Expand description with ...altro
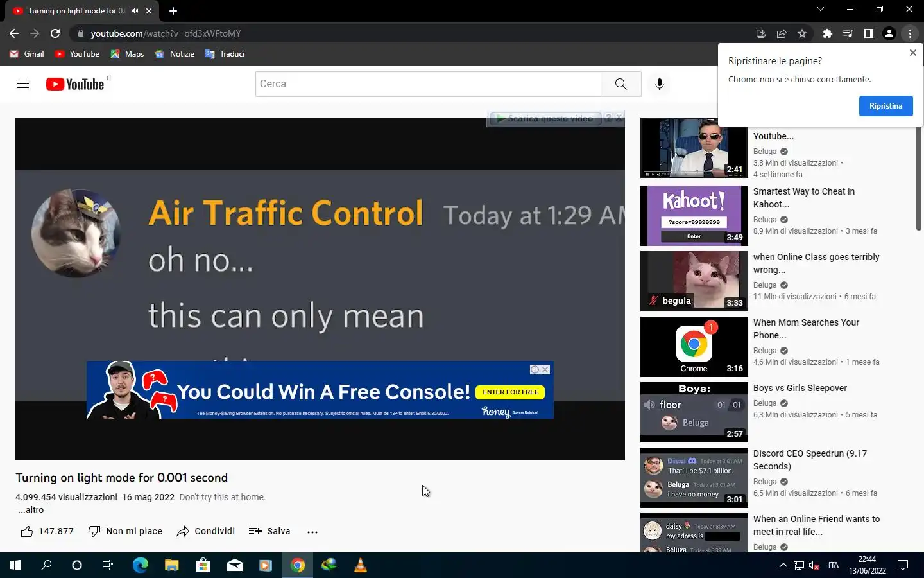The height and width of the screenshot is (578, 924). pos(31,510)
